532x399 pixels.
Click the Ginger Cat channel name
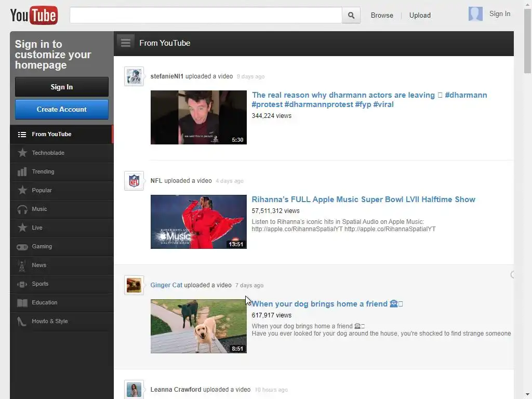166,285
